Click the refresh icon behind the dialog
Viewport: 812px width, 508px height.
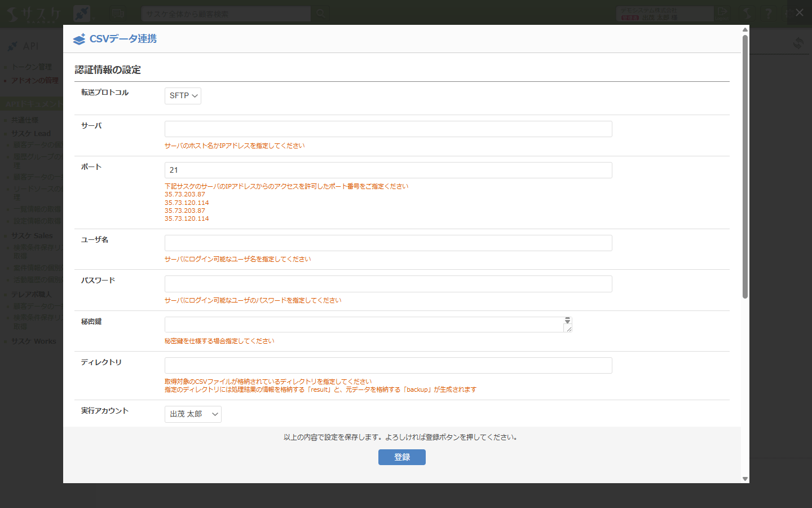point(798,43)
